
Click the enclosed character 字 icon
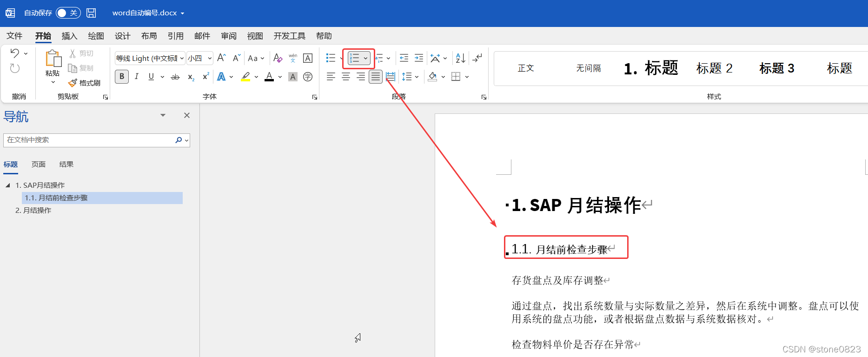click(308, 77)
